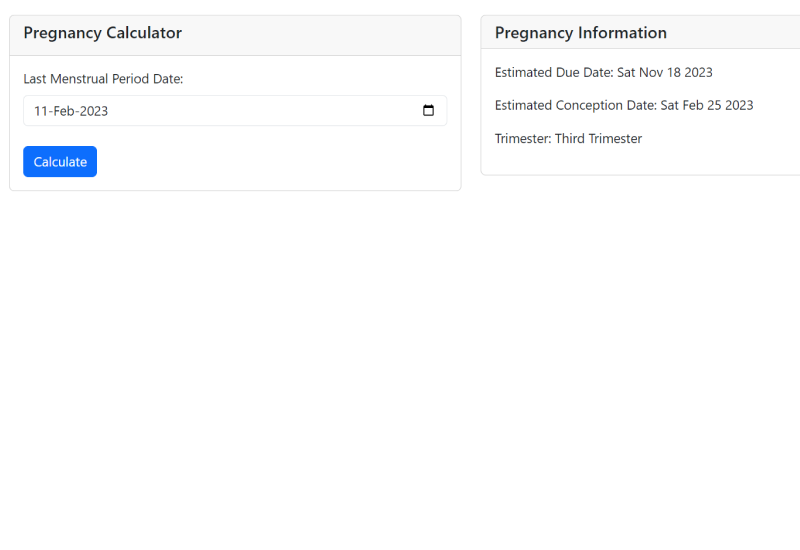Screen dimensions: 800x550
Task: Click the "Pregnancy Information" card heading
Action: 580,33
